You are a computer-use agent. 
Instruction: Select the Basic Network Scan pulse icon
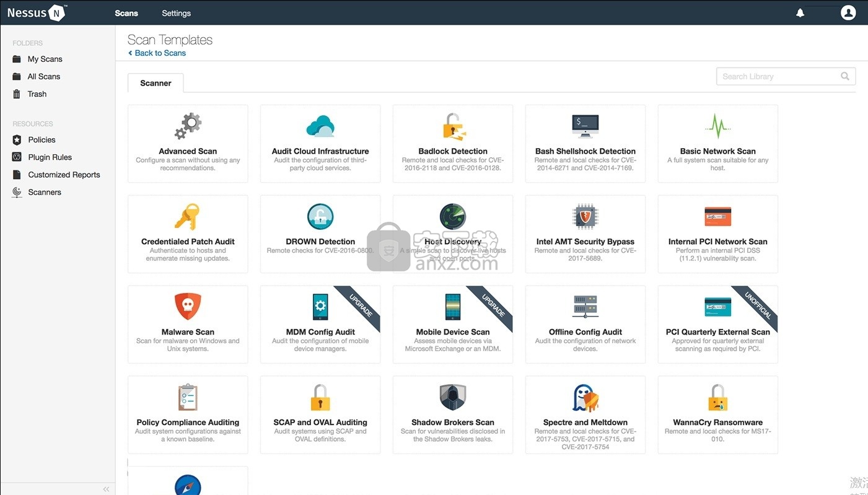[x=718, y=126]
